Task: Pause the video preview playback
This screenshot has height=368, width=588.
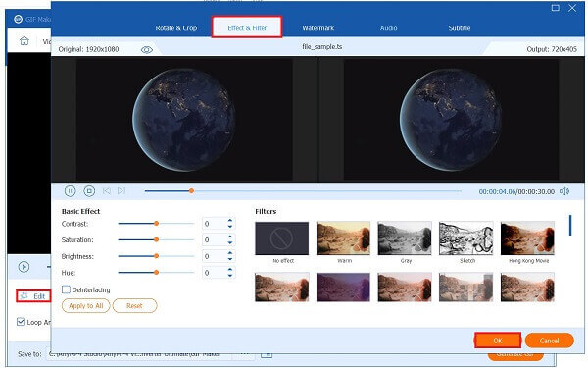Action: tap(70, 191)
